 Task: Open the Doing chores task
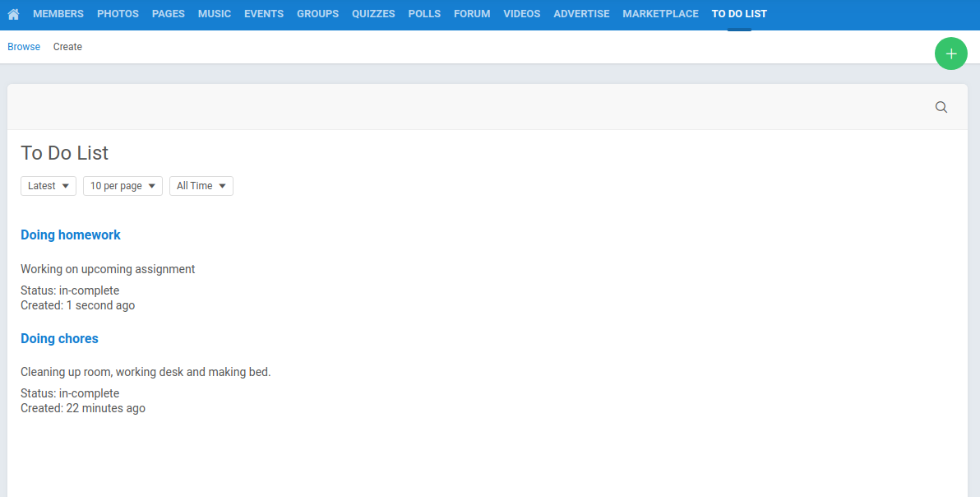coord(59,339)
